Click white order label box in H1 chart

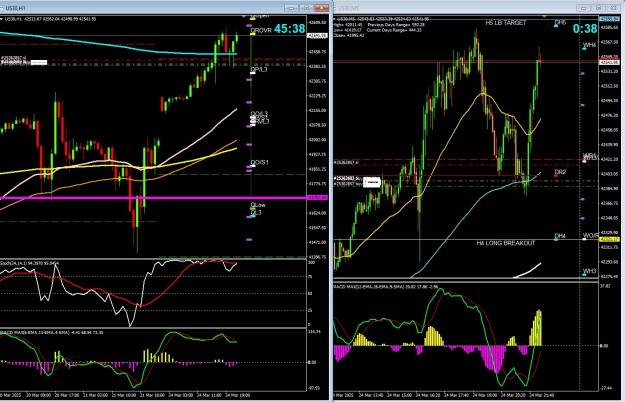point(39,63)
